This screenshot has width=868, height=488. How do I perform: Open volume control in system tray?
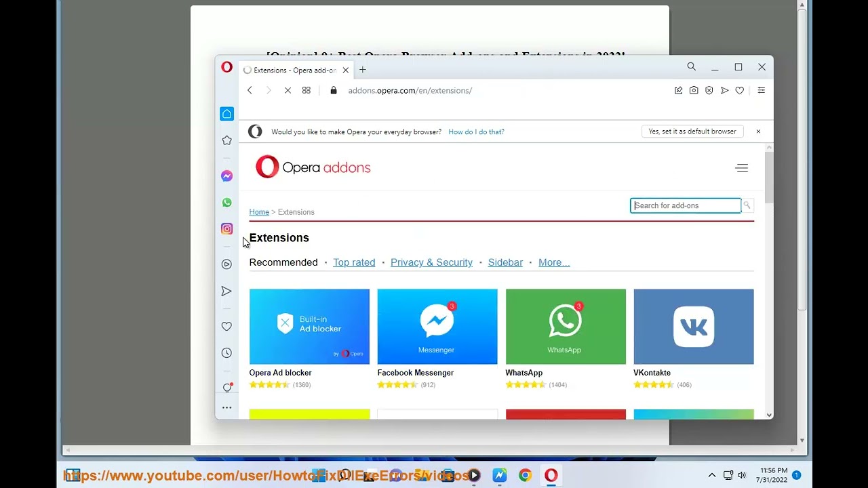tap(741, 475)
